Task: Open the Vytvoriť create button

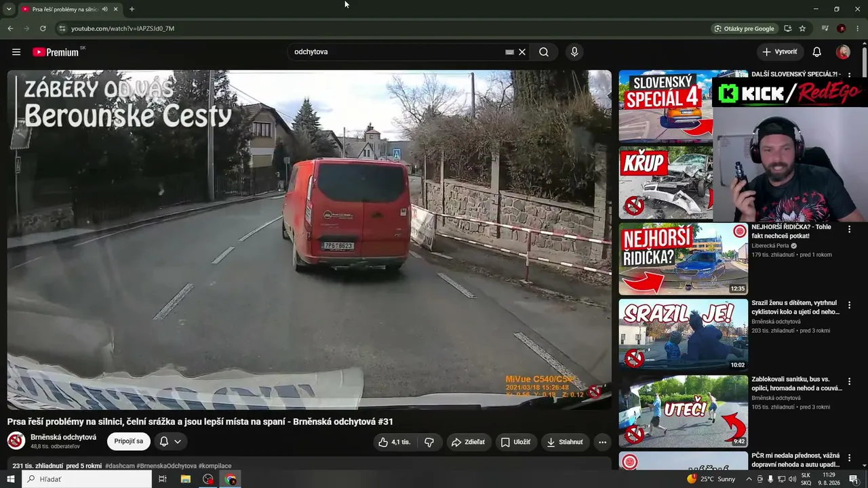Action: [780, 52]
